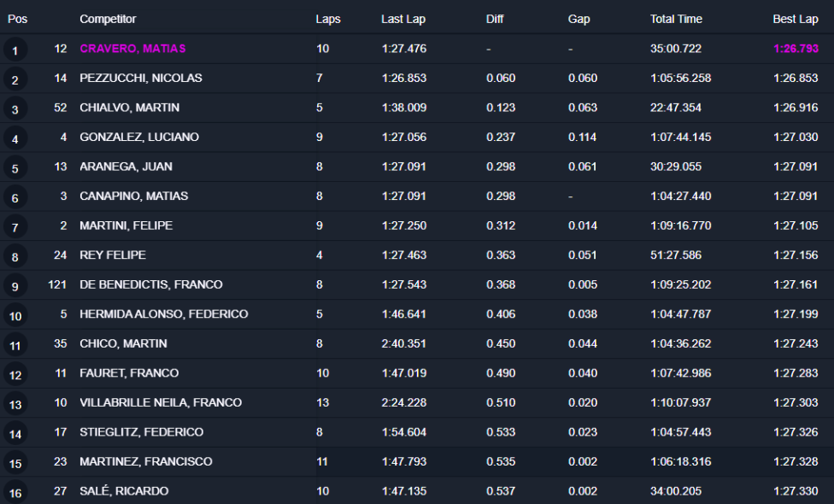Sort by the Competitor column header
This screenshot has height=504, width=834.
108,19
